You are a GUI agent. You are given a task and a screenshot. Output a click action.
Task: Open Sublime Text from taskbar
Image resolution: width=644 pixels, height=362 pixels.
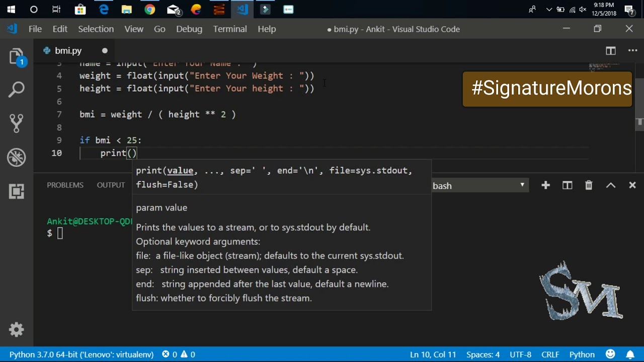[x=219, y=10]
